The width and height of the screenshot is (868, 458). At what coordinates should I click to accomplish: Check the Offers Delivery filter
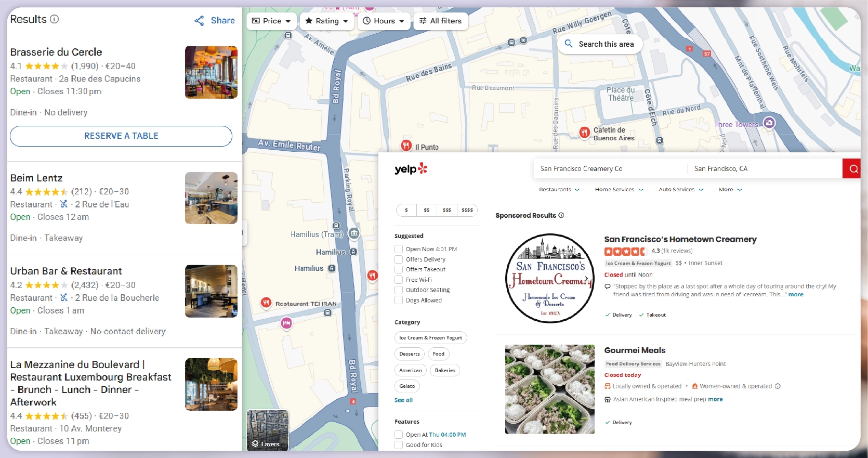399,259
